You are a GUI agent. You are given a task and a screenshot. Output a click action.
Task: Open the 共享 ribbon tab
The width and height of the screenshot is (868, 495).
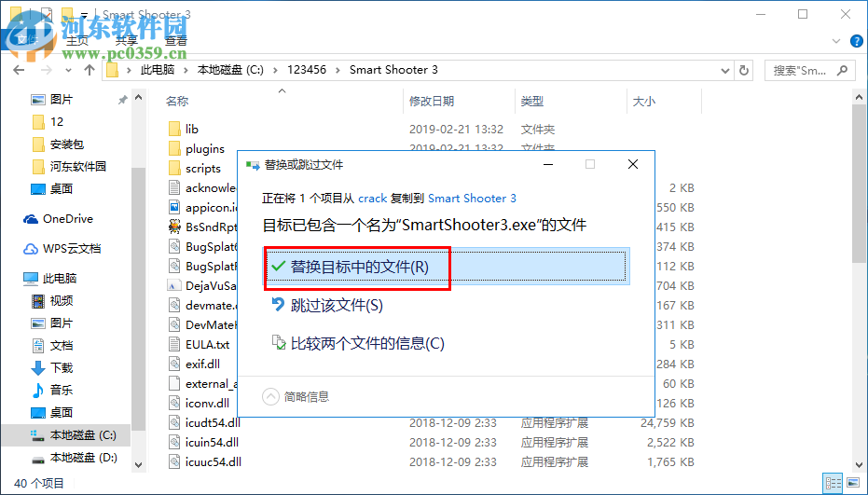tap(126, 41)
